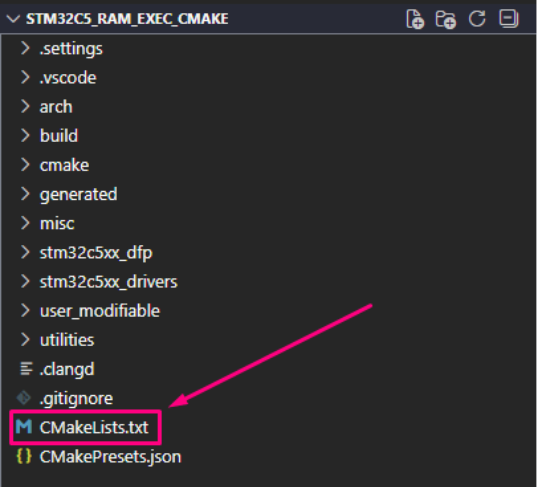Expand the build folder chevron
The image size is (537, 487).
coord(25,136)
